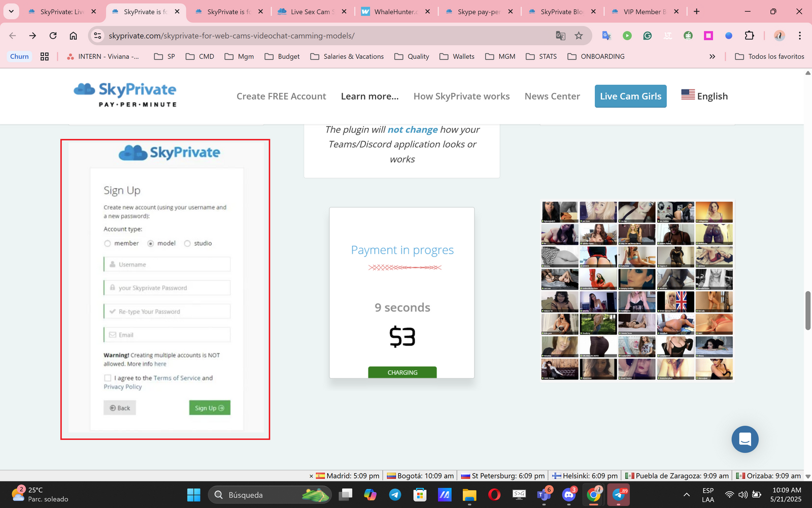Open Microsoft Store from the taskbar
Viewport: 812px width, 508px height.
[420, 495]
